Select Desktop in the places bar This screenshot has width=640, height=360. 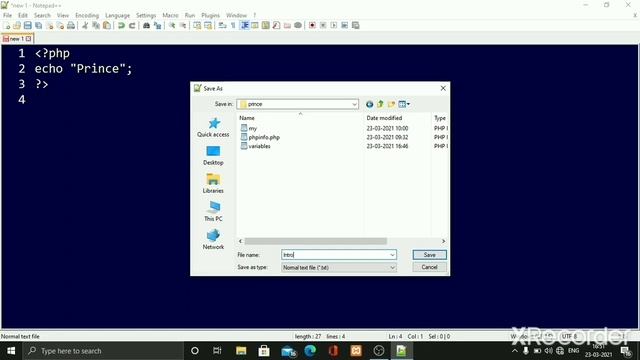[213, 156]
